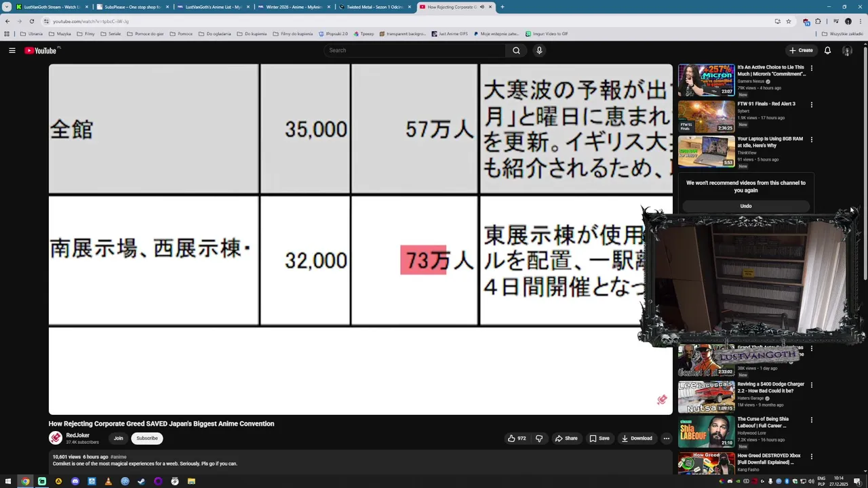Open File Explorer from the taskbar
The image size is (868, 488).
coord(191,481)
